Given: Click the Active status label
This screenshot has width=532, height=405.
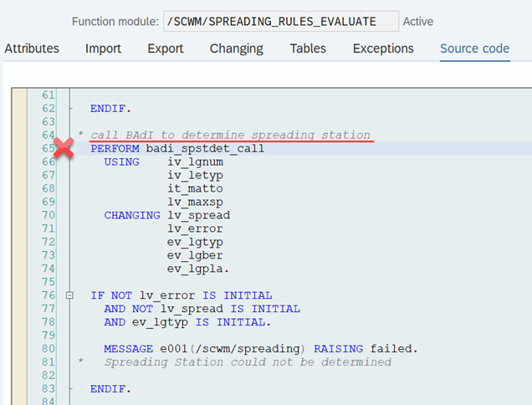Looking at the screenshot, I should [418, 22].
